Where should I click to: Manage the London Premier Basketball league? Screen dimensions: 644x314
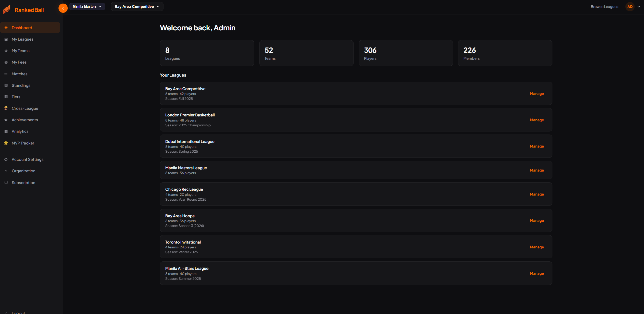point(536,120)
